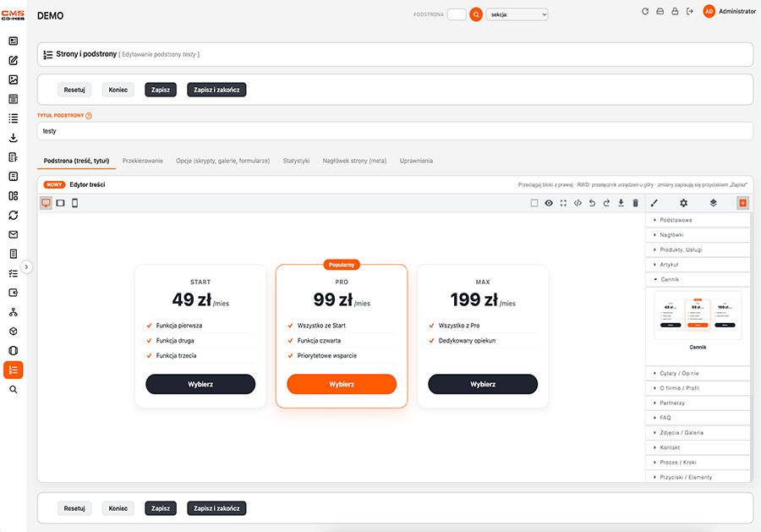The image size is (761, 532).
Task: Toggle the preview eye icon
Action: click(x=549, y=203)
